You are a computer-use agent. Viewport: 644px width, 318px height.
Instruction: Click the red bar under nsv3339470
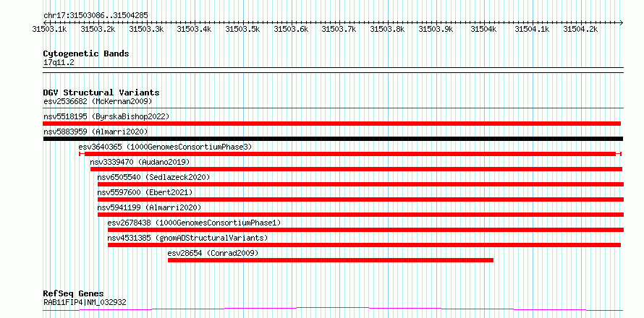click(x=357, y=169)
